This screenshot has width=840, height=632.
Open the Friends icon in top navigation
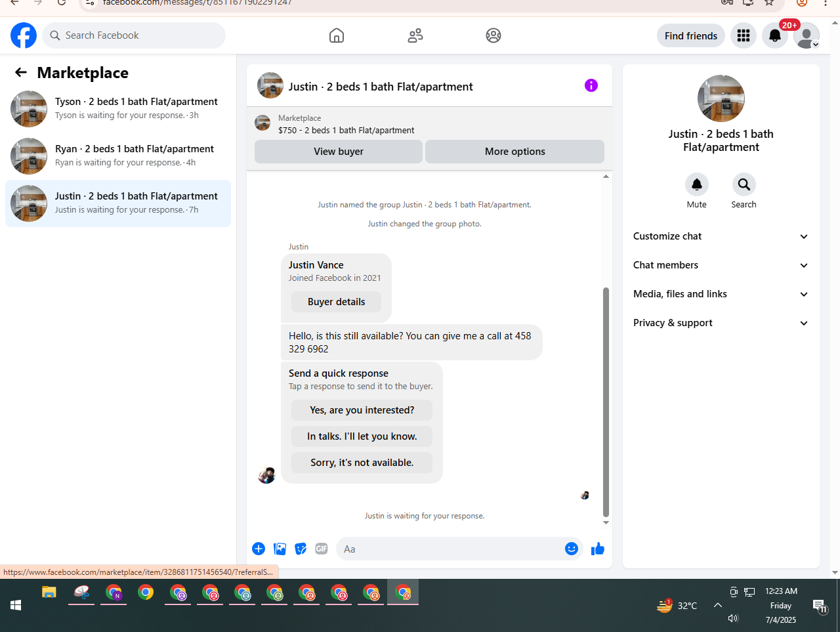pos(415,35)
